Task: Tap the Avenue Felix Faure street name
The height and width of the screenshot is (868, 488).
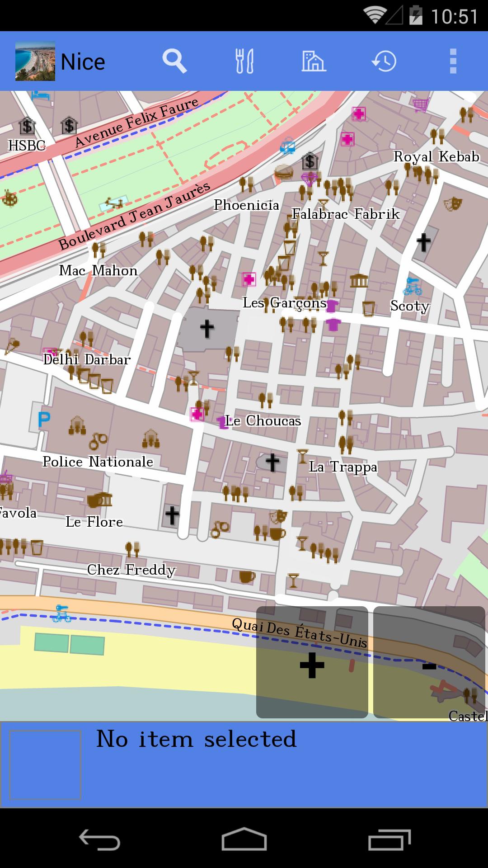Action: point(136,122)
